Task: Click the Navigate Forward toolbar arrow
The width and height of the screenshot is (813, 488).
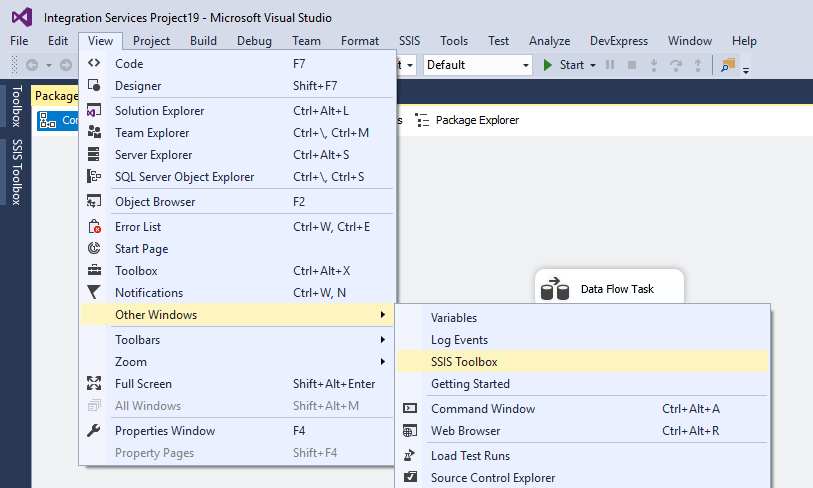Action: pyautogui.click(x=66, y=65)
